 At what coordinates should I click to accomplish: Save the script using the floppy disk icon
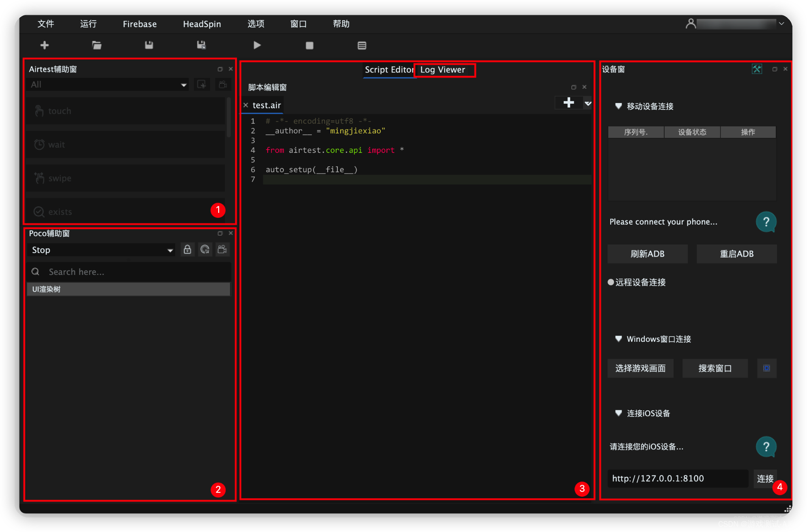pos(149,45)
